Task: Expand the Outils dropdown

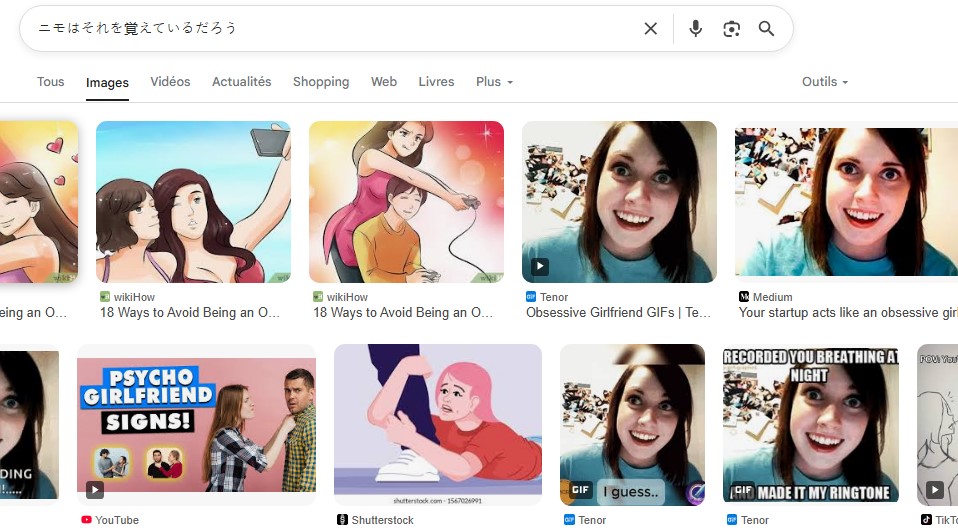Action: point(825,82)
